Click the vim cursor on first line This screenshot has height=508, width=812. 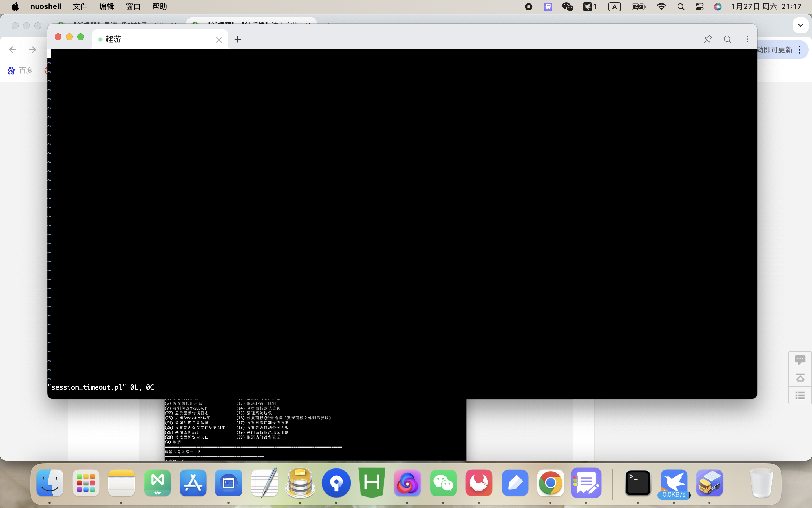[x=49, y=53]
